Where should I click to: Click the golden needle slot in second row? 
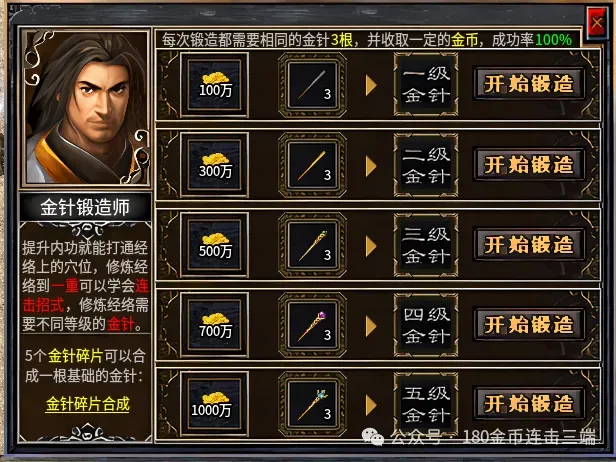point(312,165)
